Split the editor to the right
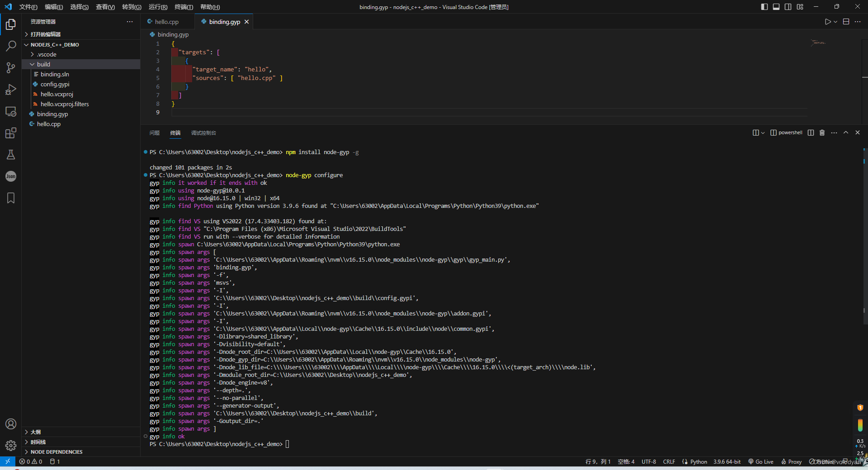The height and width of the screenshot is (470, 868). click(846, 22)
